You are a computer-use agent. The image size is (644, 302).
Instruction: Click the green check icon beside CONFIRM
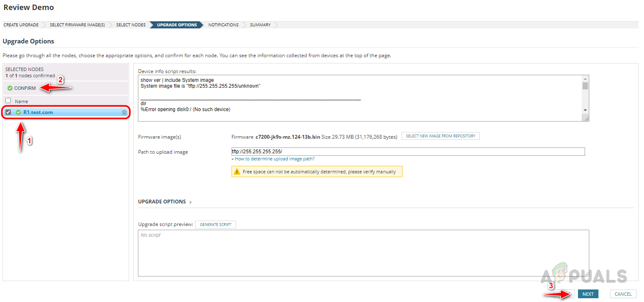10,88
